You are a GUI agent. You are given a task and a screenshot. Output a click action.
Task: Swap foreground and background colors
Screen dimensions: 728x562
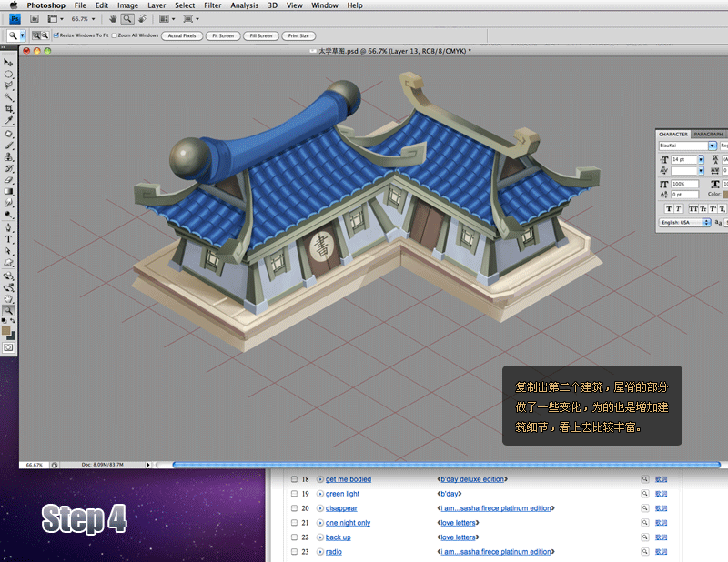pyautogui.click(x=13, y=321)
